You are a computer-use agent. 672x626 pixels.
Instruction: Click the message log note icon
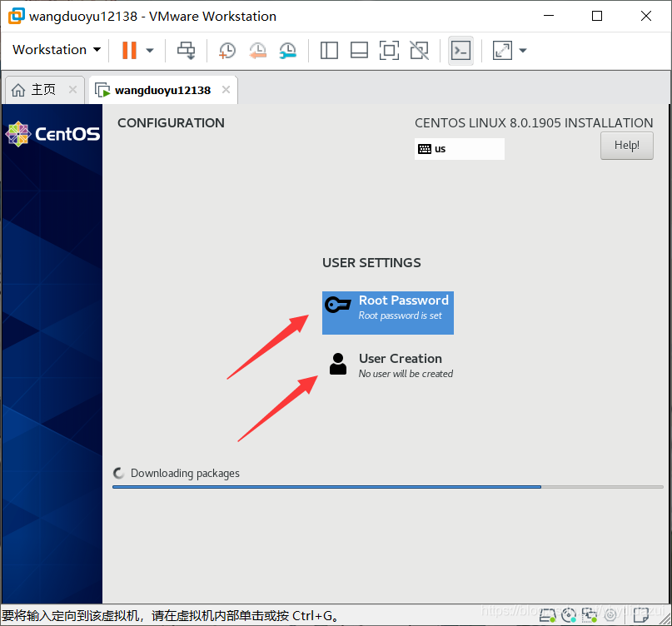pos(641,616)
